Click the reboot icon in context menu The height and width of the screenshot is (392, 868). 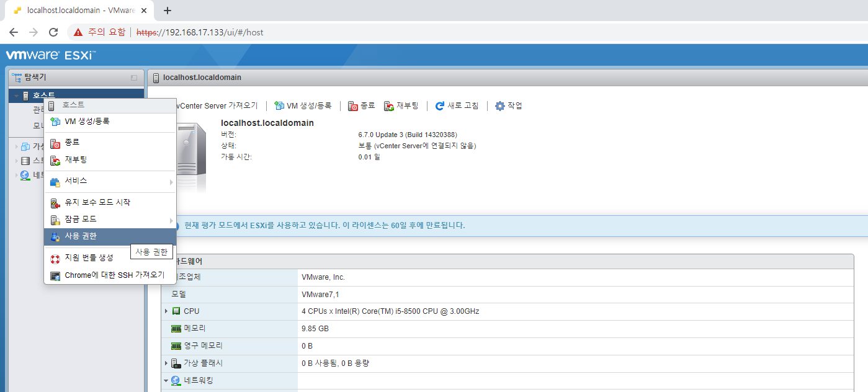pos(55,160)
